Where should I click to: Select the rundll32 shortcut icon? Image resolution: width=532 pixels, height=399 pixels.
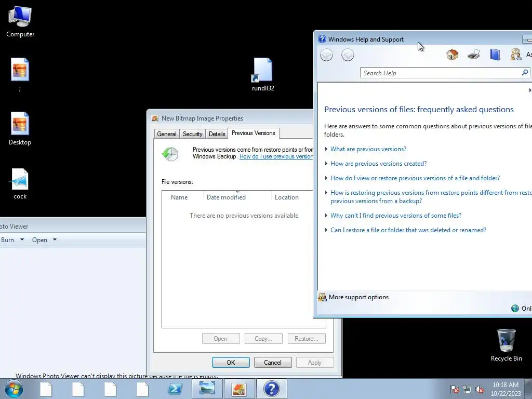pos(263,74)
